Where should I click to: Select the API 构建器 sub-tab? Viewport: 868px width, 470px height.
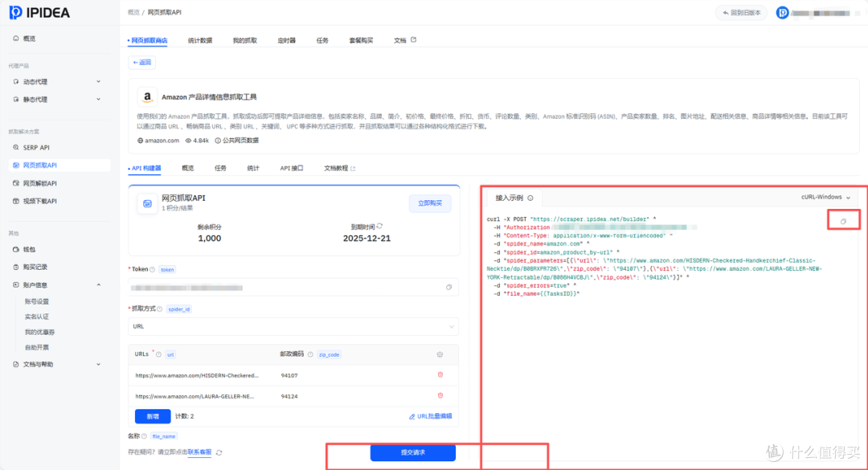(x=145, y=168)
